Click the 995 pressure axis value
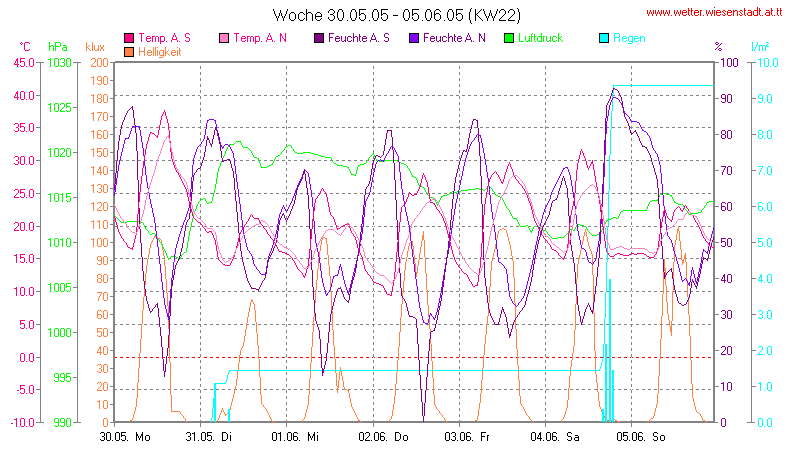Image resolution: width=790 pixels, height=460 pixels. 62,377
